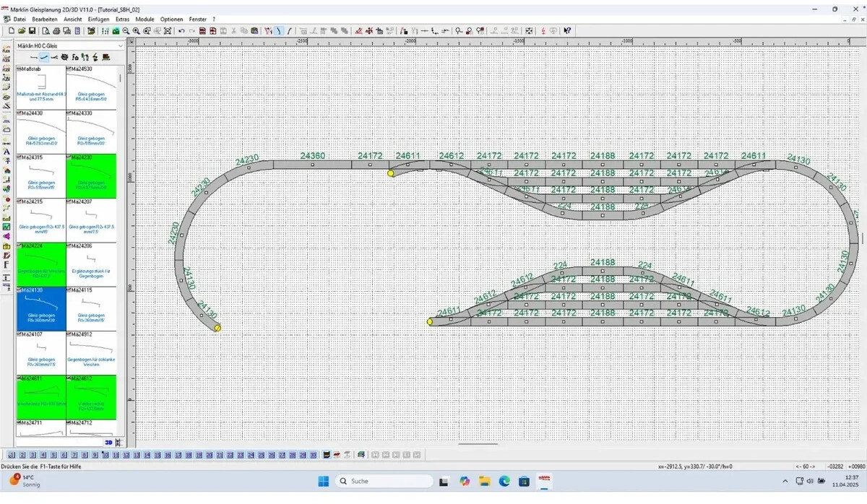Image resolution: width=867 pixels, height=504 pixels.
Task: Open a file with the folder icon
Action: click(22, 31)
